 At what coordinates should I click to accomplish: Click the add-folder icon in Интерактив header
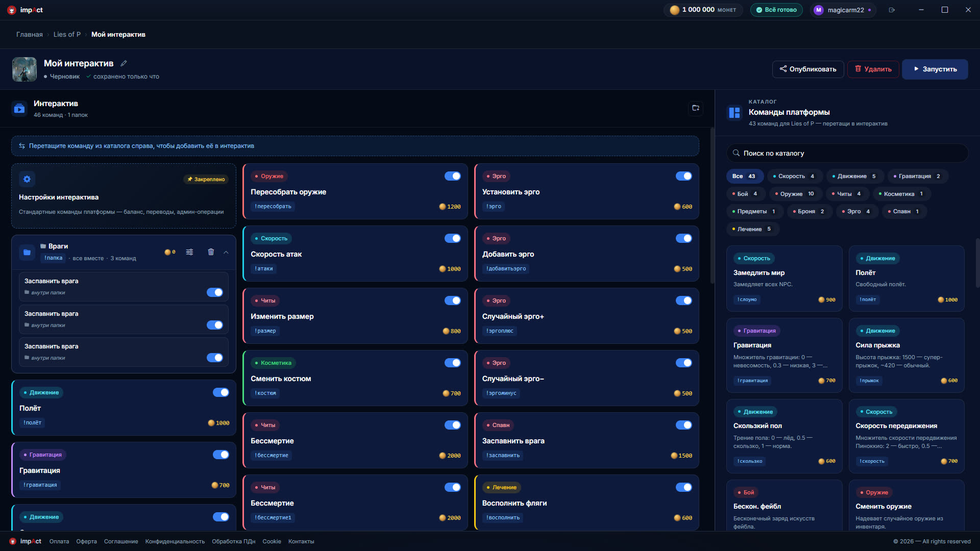pyautogui.click(x=695, y=108)
